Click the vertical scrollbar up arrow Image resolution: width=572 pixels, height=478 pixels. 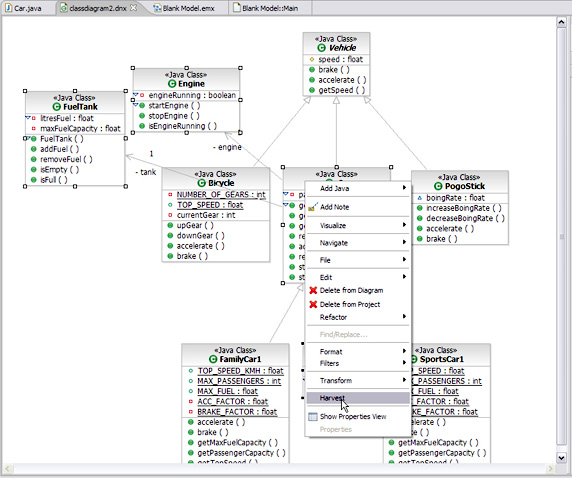(561, 22)
